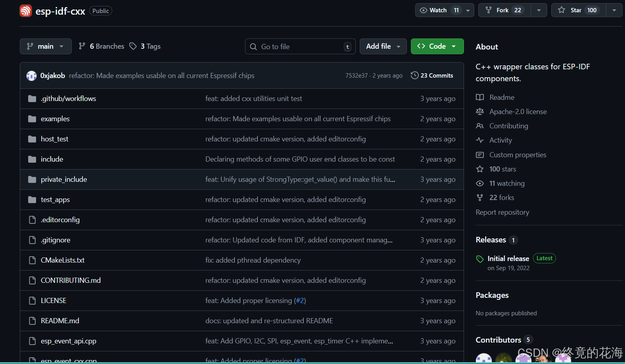Click 0xjakob's avatar in commit bar
The height and width of the screenshot is (364, 625).
pos(32,76)
